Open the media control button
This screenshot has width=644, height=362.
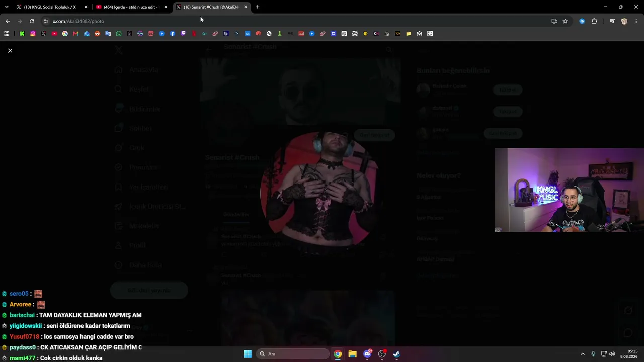tap(612, 21)
